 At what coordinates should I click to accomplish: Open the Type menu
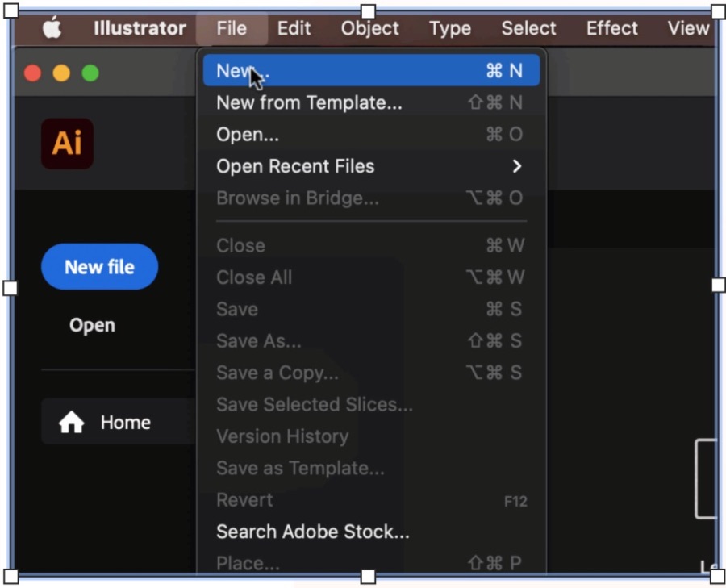tap(450, 28)
